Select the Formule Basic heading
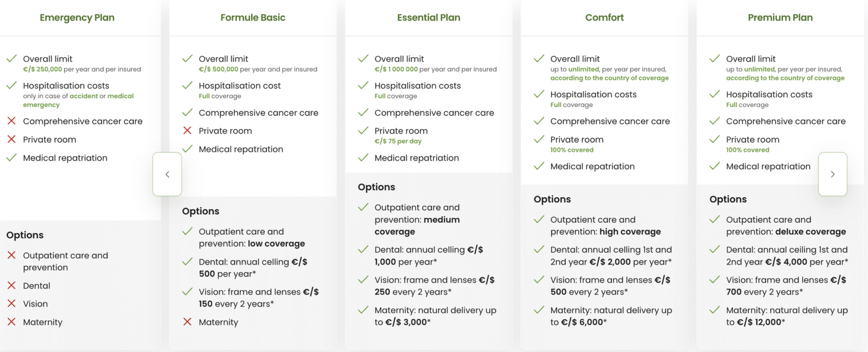Viewport: 868px width, 352px height. click(x=253, y=17)
